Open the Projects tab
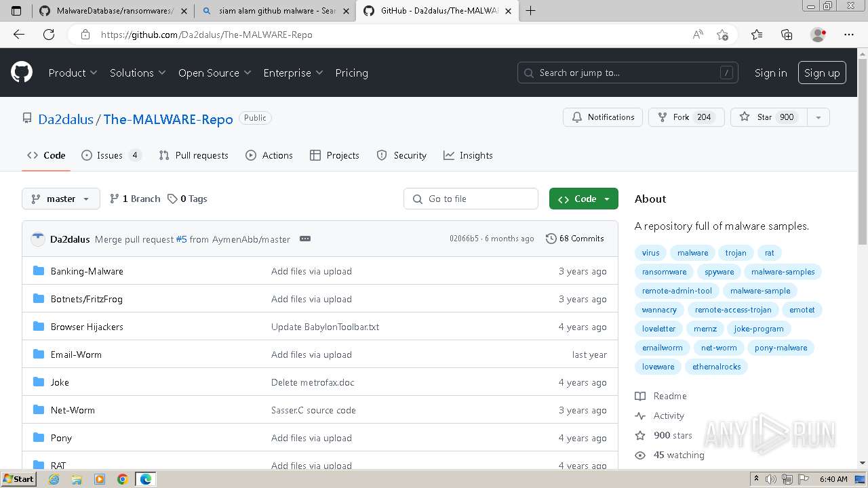 coord(334,155)
